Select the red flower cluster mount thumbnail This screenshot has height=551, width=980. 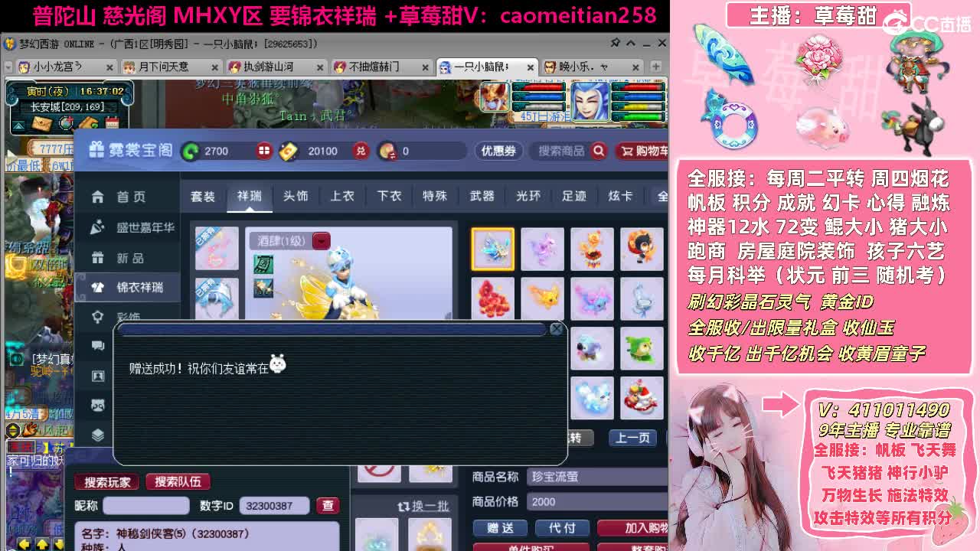pyautogui.click(x=492, y=298)
